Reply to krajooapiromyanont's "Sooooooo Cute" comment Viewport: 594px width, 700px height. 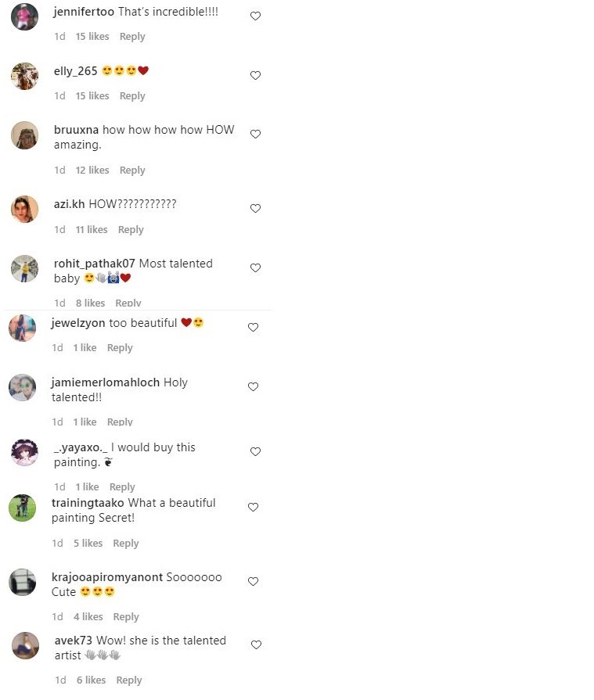126,617
